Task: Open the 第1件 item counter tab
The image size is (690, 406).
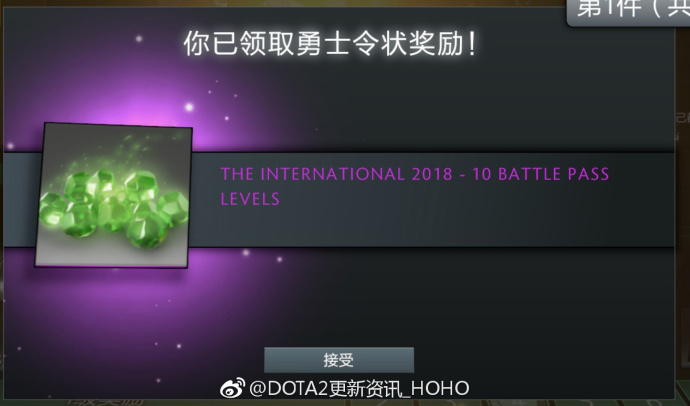Action: coord(628,12)
